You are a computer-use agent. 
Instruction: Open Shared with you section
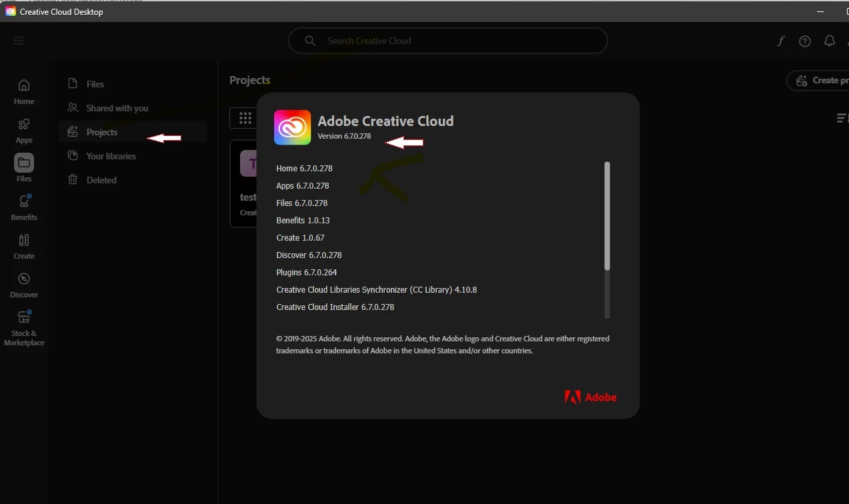[x=133, y=108]
